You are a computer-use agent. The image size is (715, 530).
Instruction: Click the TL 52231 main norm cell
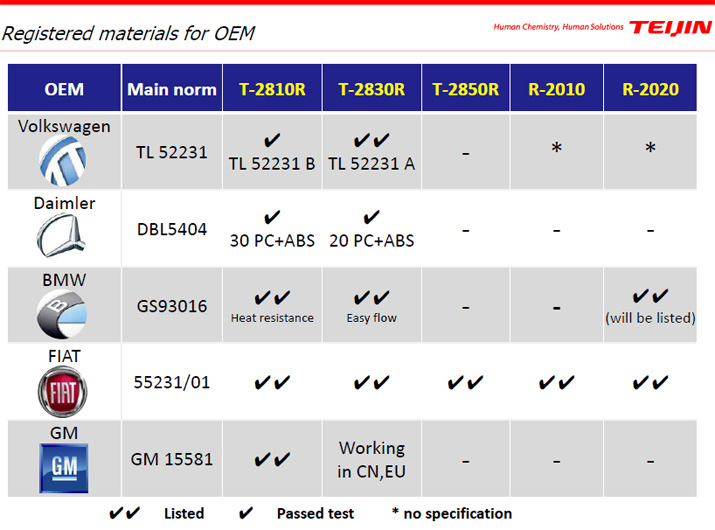[x=172, y=152]
